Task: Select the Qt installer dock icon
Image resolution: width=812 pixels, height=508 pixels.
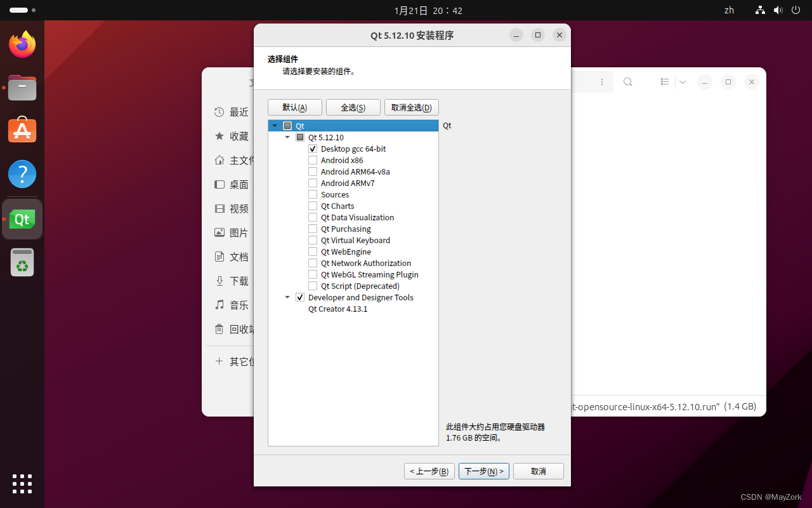Action: point(22,219)
